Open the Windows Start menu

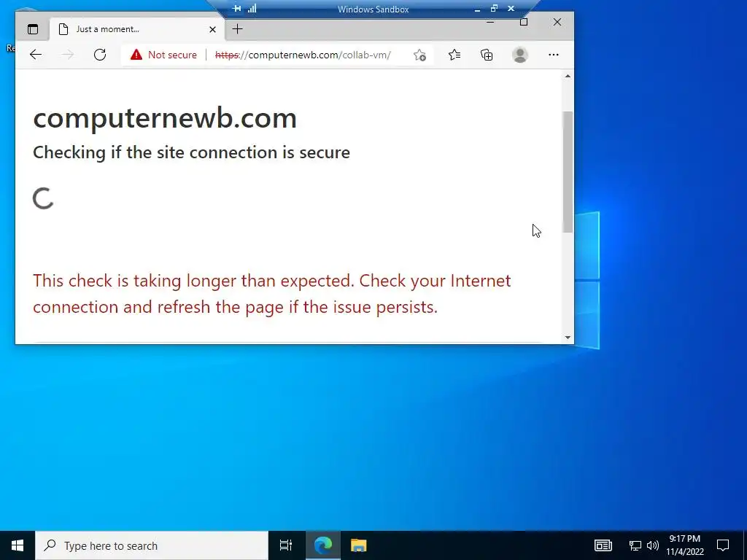[18, 545]
